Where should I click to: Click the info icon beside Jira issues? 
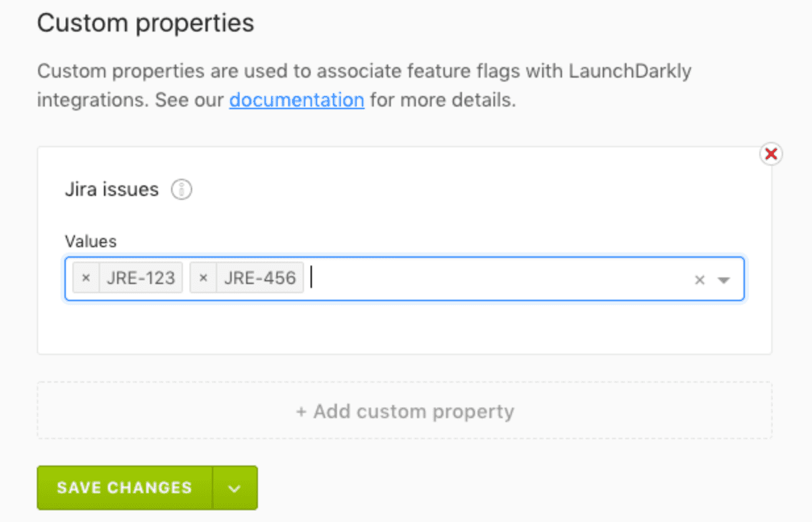pyautogui.click(x=180, y=189)
